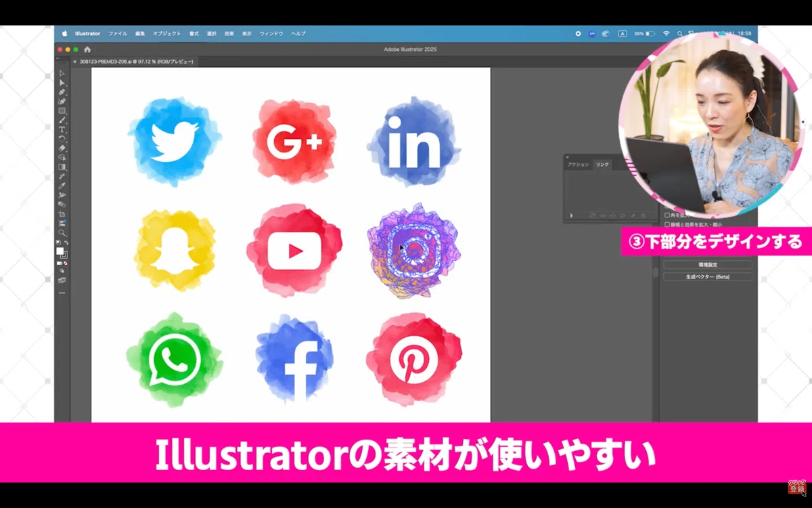812x508 pixels.
Task: Select the Eyedropper tool
Action: [x=62, y=185]
